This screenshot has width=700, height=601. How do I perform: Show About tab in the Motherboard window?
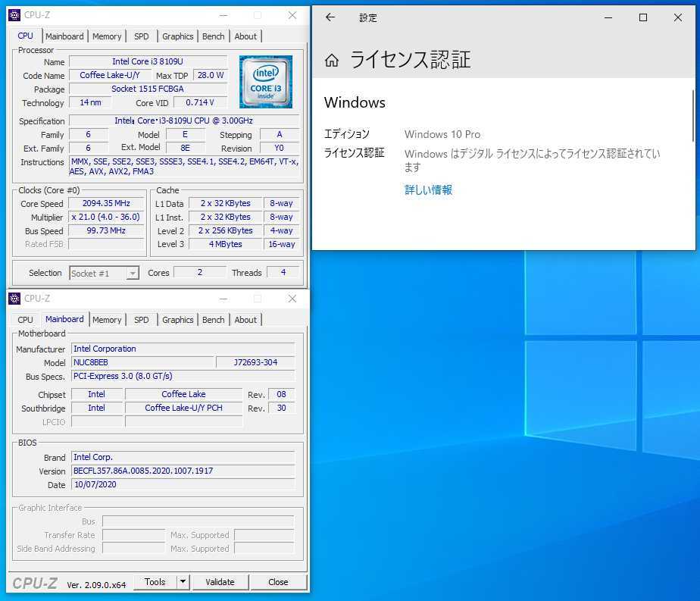pyautogui.click(x=245, y=320)
